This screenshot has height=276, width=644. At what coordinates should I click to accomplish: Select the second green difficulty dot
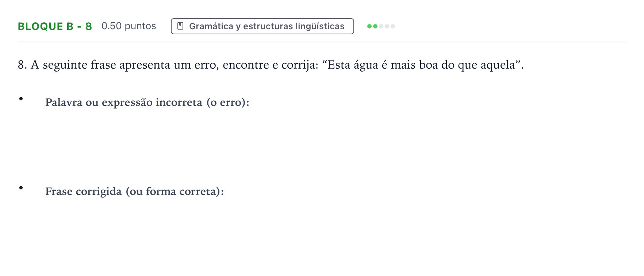click(x=375, y=26)
